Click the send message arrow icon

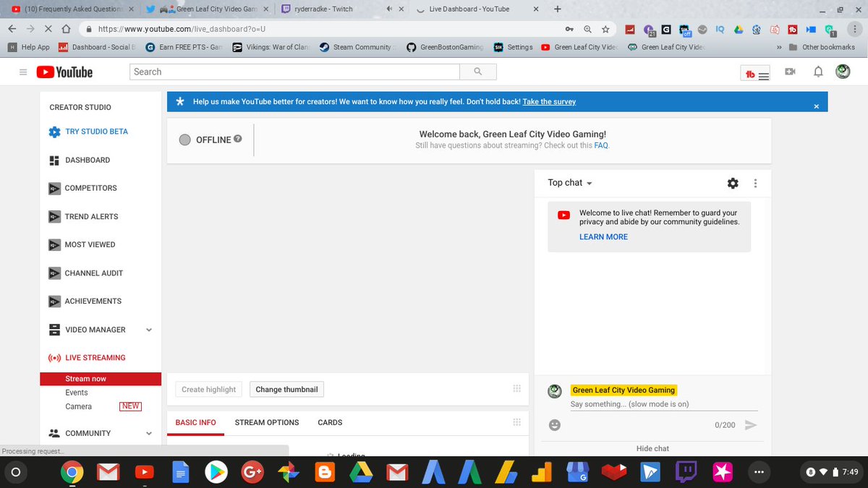tap(751, 425)
